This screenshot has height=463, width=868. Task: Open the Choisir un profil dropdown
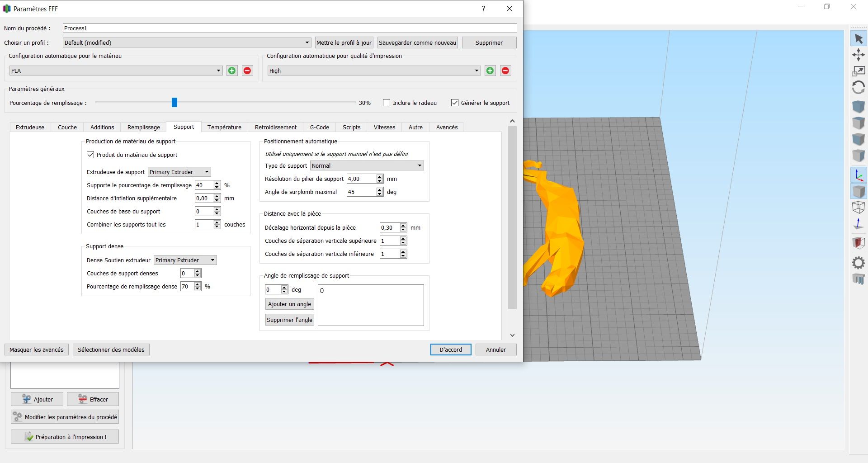pos(187,43)
